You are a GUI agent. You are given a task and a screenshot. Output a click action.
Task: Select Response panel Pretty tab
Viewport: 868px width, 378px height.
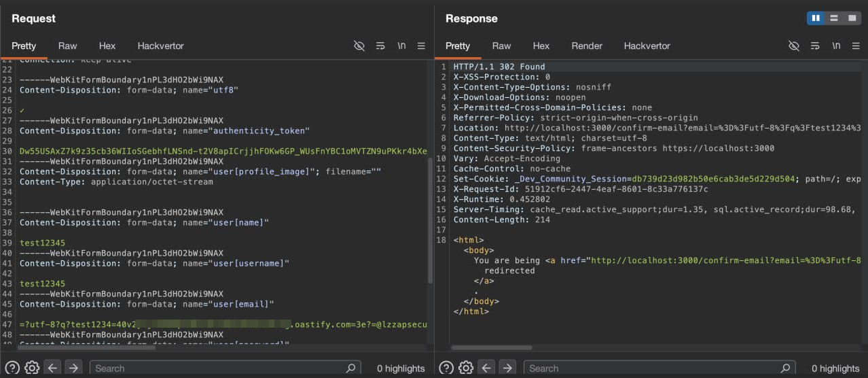pyautogui.click(x=458, y=46)
